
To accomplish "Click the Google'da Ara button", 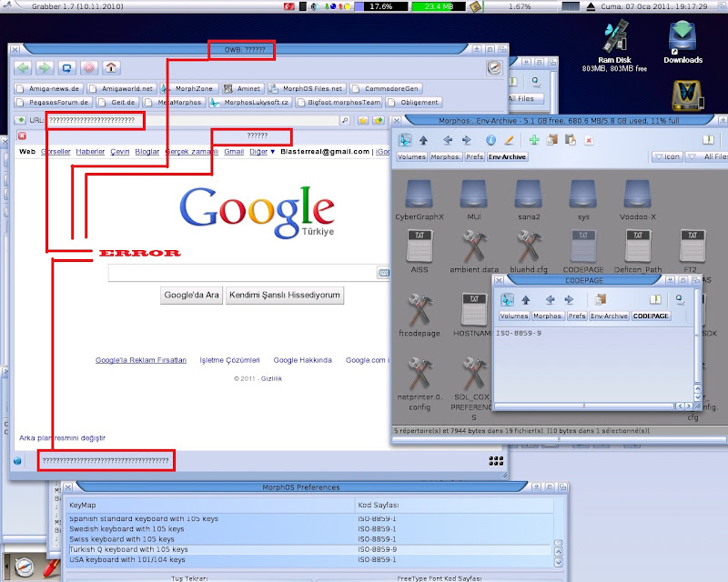I will pos(191,296).
